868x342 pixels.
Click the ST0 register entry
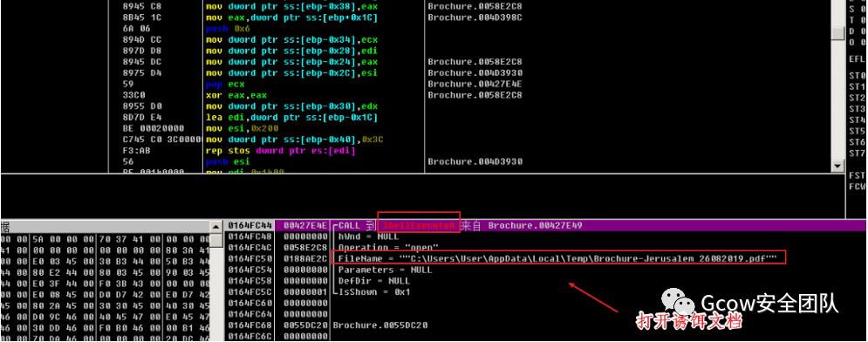pyautogui.click(x=857, y=75)
